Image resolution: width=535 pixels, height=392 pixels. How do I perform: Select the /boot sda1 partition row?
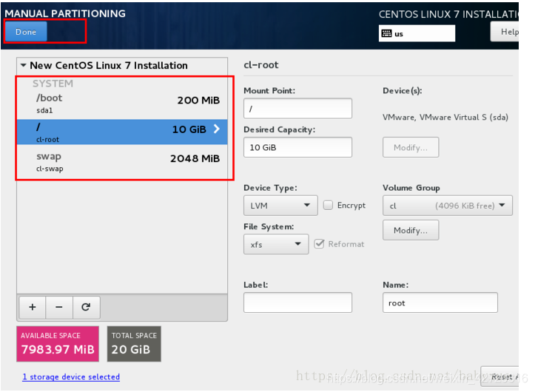coord(122,104)
